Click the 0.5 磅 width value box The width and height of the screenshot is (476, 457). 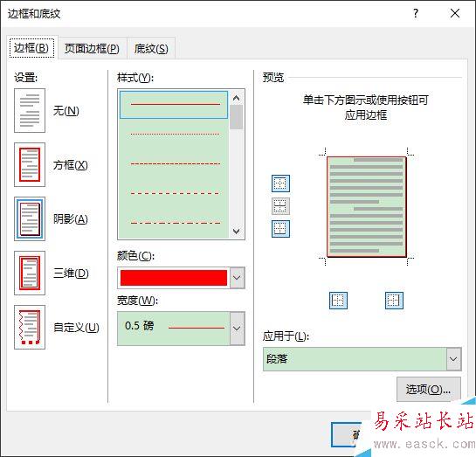click(x=174, y=329)
